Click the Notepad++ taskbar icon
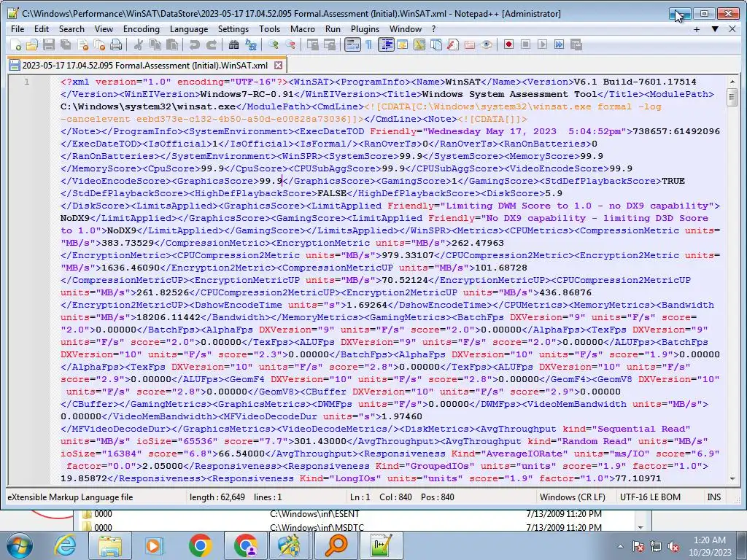Viewport: 747px width, 560px height. pos(382,545)
